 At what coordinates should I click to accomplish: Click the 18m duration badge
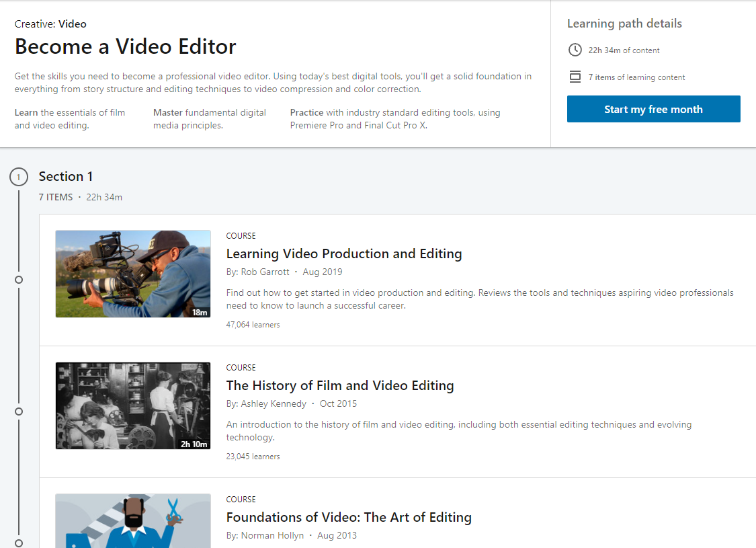200,311
